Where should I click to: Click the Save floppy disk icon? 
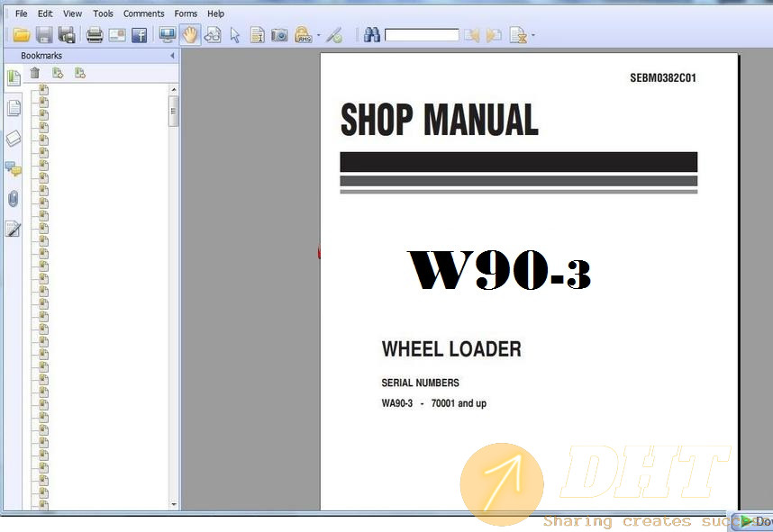(x=44, y=35)
